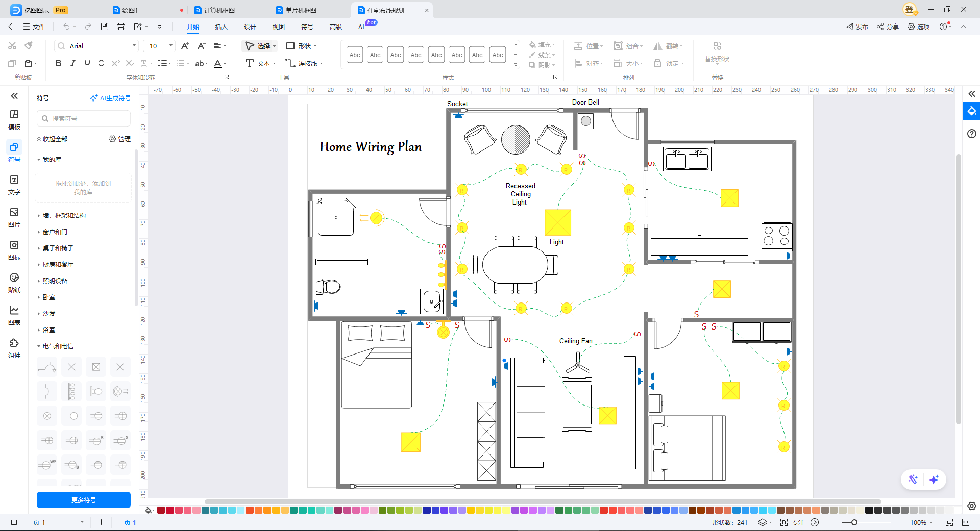The width and height of the screenshot is (980, 531).
Task: Decrease font size with A- icon
Action: 202,46
